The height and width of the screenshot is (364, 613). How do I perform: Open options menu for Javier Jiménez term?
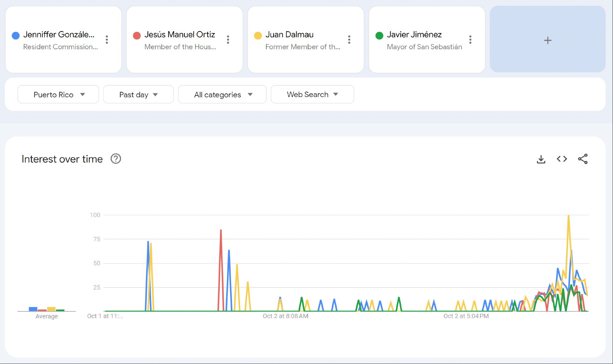click(x=470, y=39)
